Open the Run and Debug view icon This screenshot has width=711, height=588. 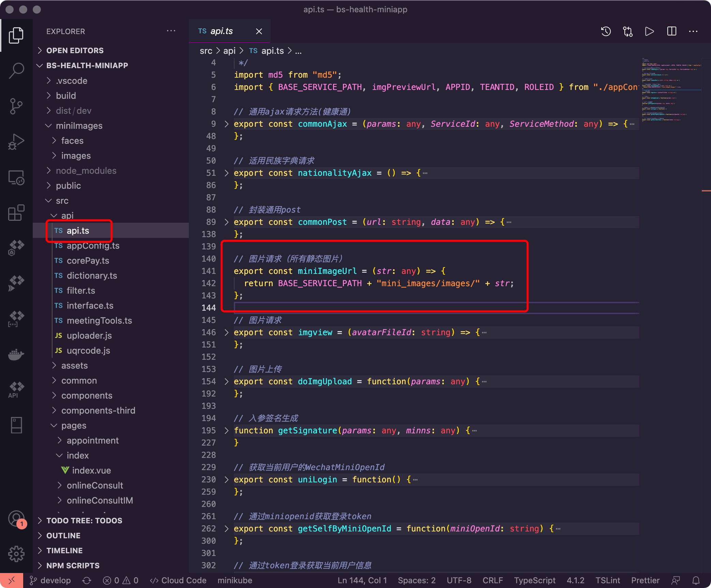click(x=16, y=142)
